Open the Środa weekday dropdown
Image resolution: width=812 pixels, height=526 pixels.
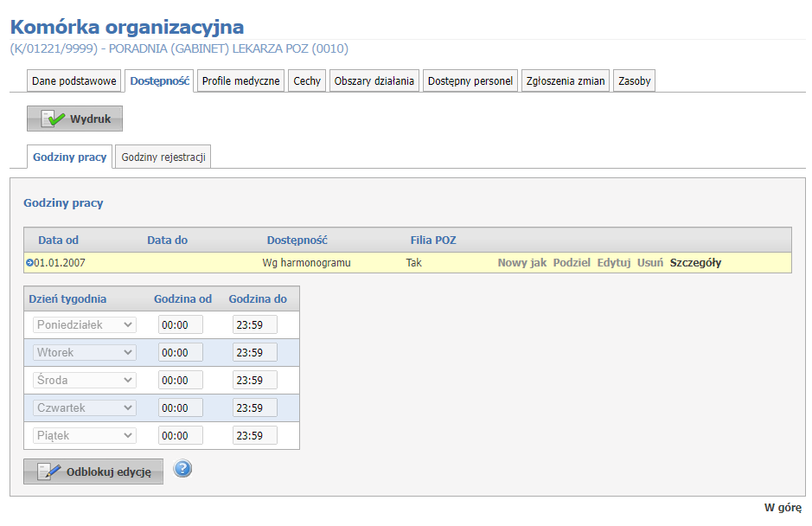point(85,380)
